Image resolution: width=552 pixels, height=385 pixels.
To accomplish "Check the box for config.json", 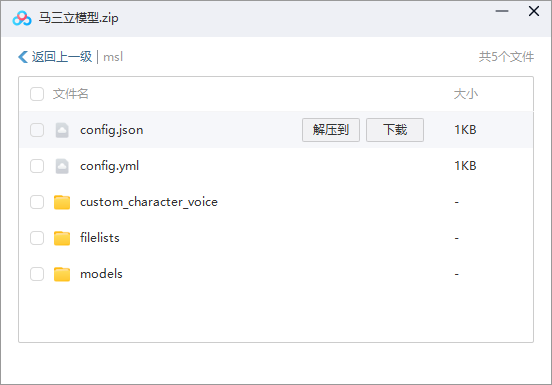I will 37,130.
